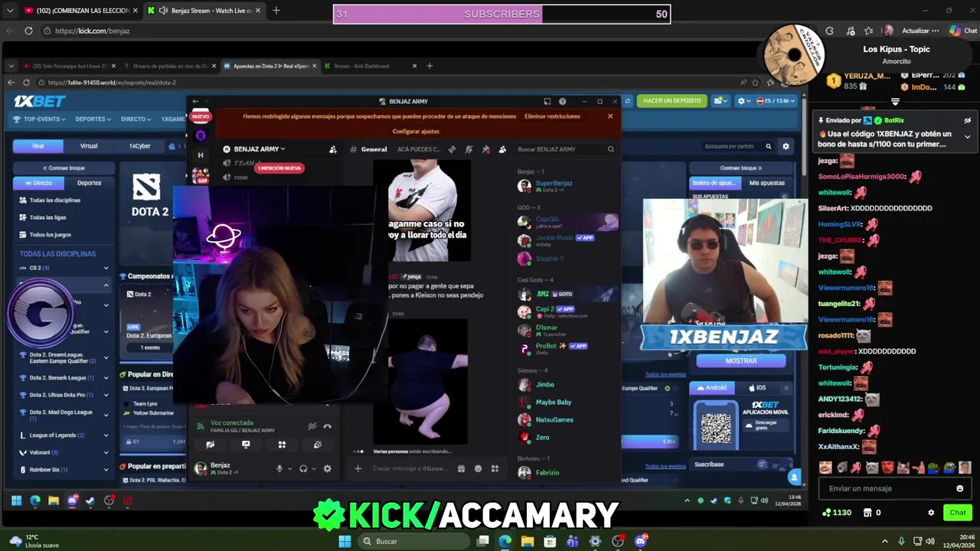
Task: Open ES language and time dropdown
Action: [776, 101]
